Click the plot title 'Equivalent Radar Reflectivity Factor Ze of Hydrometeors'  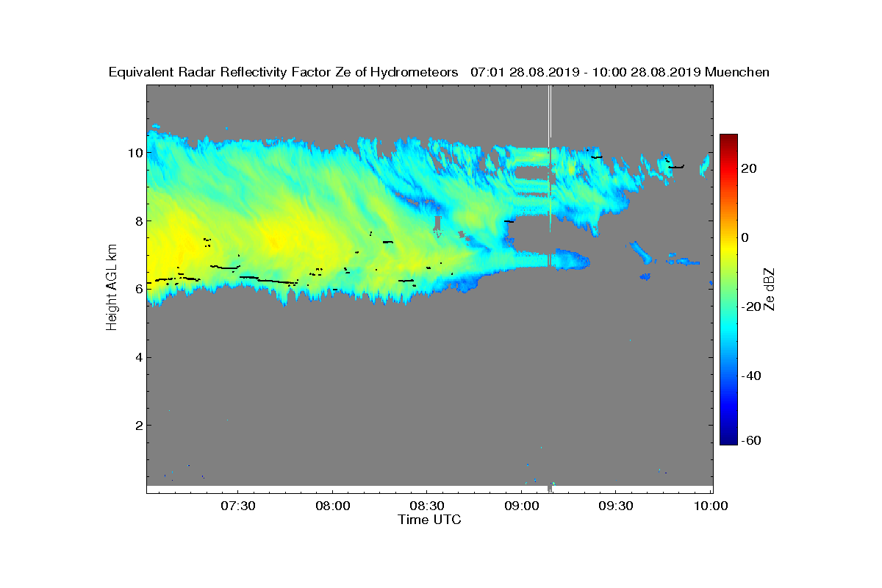(283, 72)
